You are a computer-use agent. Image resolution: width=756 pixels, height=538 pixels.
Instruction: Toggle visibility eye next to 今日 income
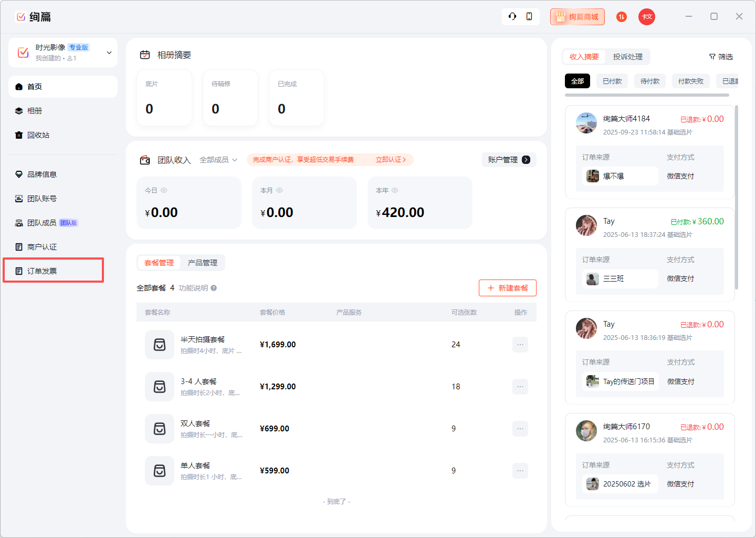click(x=164, y=190)
